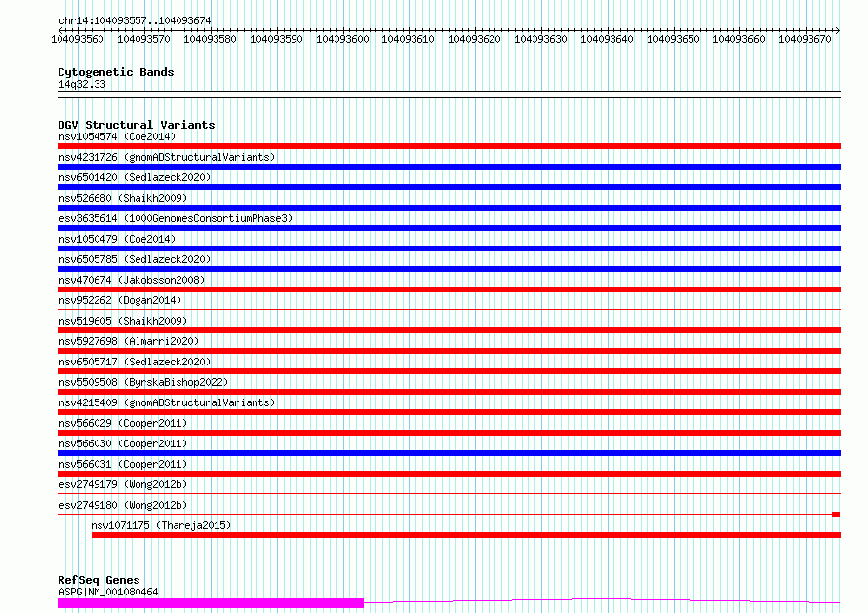The height and width of the screenshot is (613, 868).
Task: Click ruler position 104093620
Action: (474, 39)
